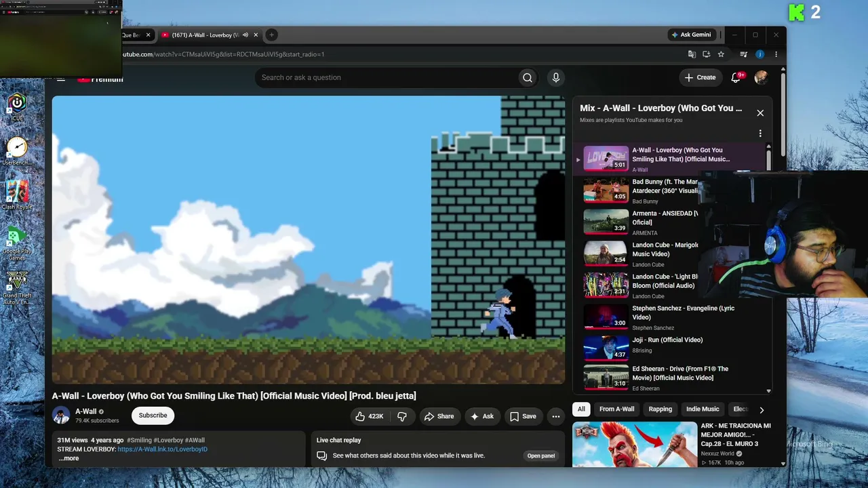Save the video to a playlist

(523, 417)
